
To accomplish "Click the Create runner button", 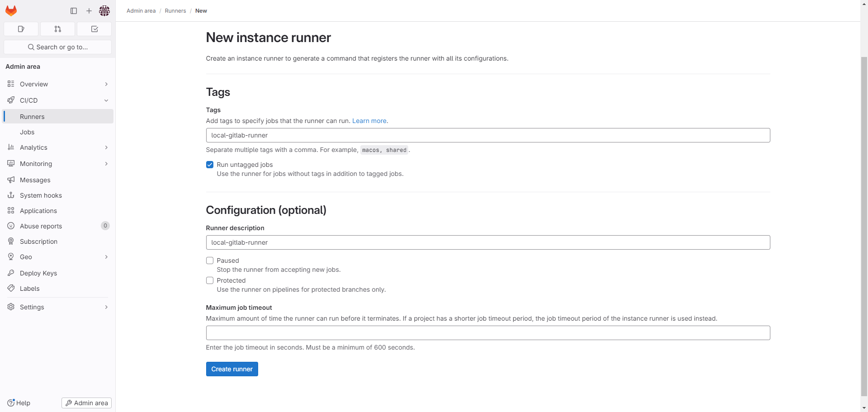I will [232, 369].
